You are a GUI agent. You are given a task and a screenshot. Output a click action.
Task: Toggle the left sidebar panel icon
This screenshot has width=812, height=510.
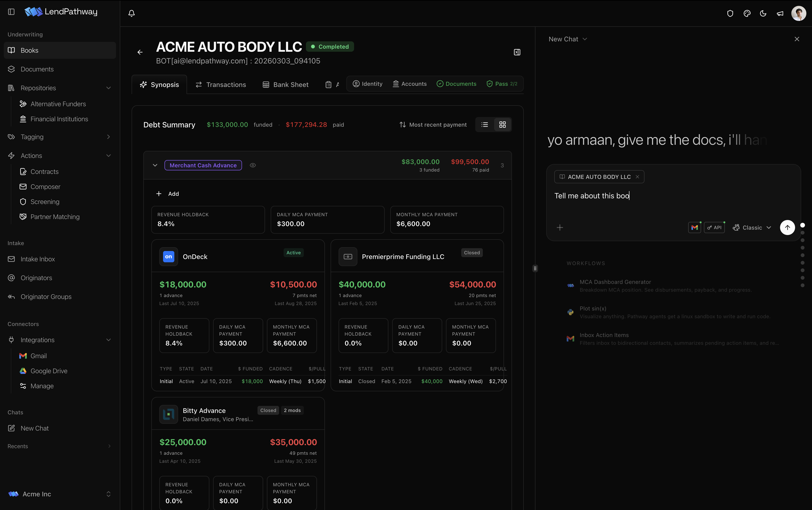point(11,12)
